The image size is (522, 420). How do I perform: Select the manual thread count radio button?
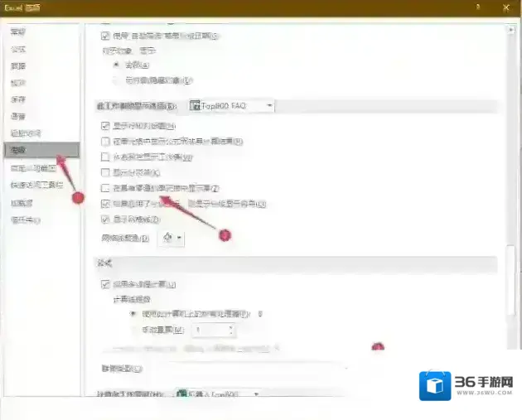(x=133, y=330)
